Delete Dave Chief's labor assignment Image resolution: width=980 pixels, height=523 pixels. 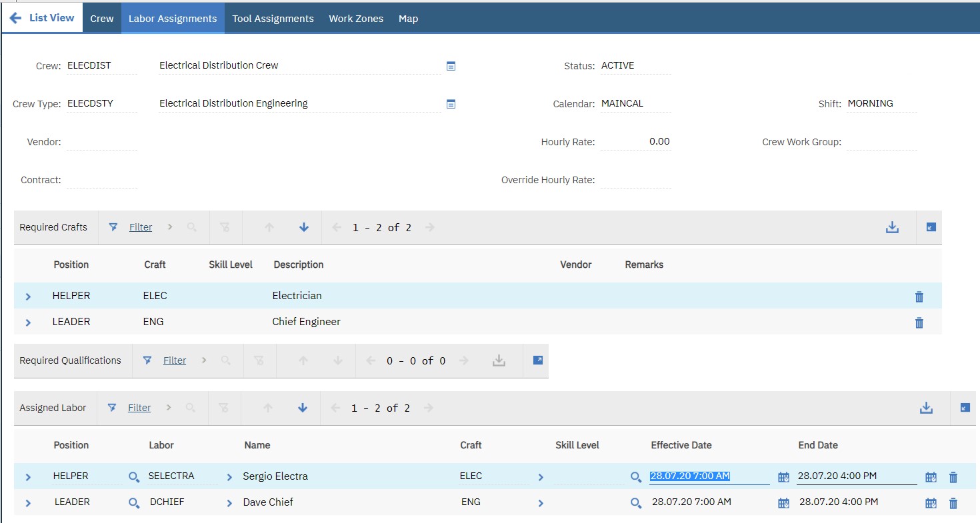click(x=953, y=502)
